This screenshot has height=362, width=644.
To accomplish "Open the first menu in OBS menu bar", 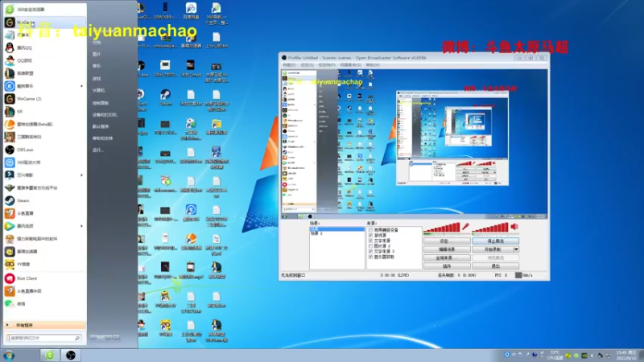I will [289, 65].
